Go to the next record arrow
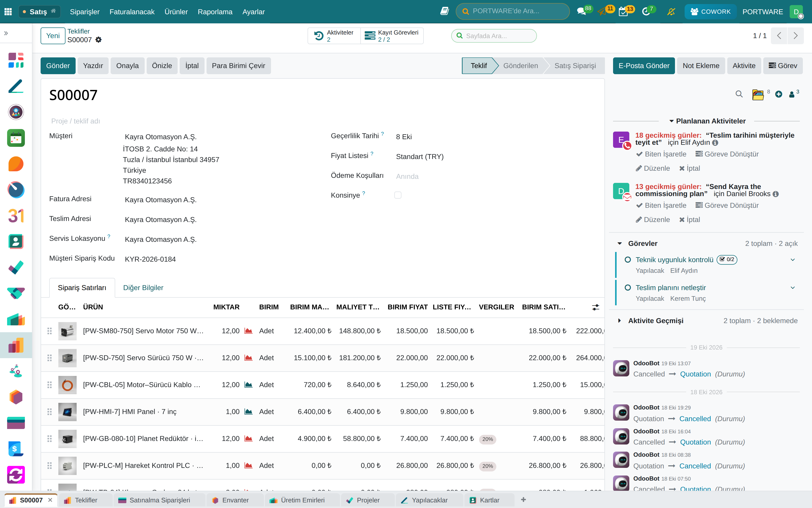Image resolution: width=812 pixels, height=508 pixels. (x=796, y=36)
